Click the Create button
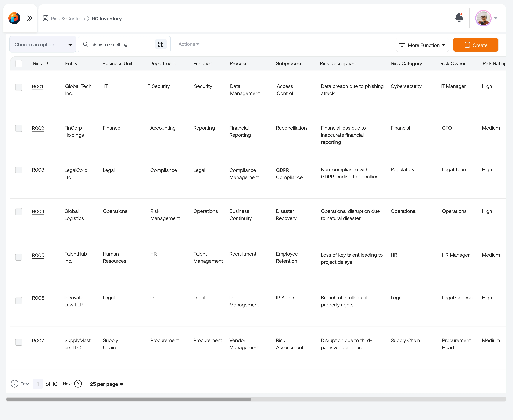The height and width of the screenshot is (420, 513). [x=476, y=45]
